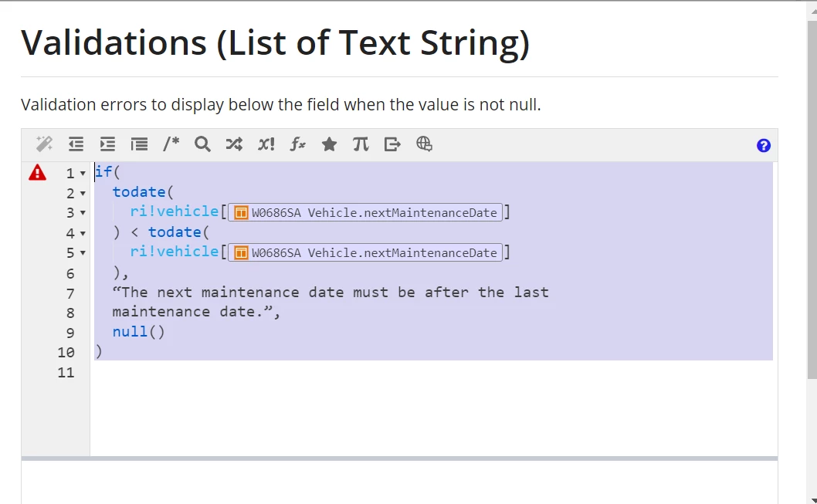
Task: Click the null() function on line 9
Action: click(138, 332)
